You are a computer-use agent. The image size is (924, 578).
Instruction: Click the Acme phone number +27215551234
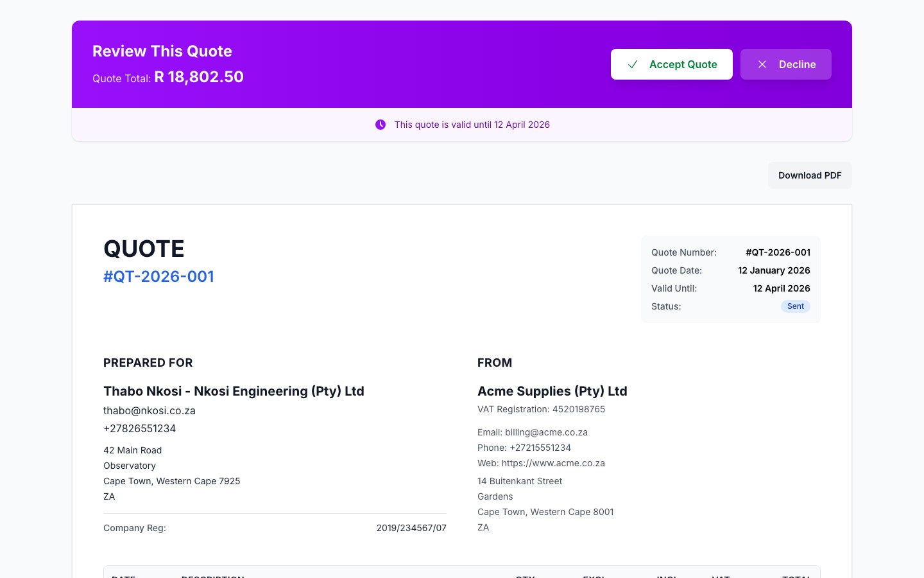tap(540, 448)
